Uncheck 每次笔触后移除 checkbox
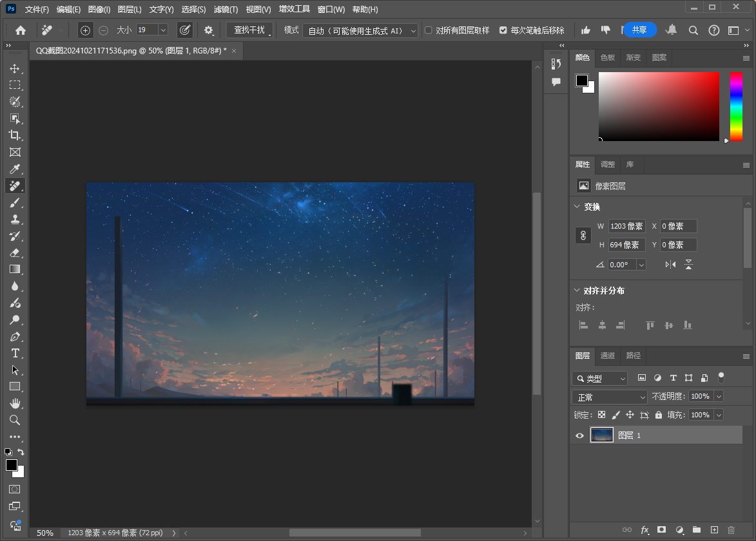Screen dimensions: 756x541 click(503, 30)
